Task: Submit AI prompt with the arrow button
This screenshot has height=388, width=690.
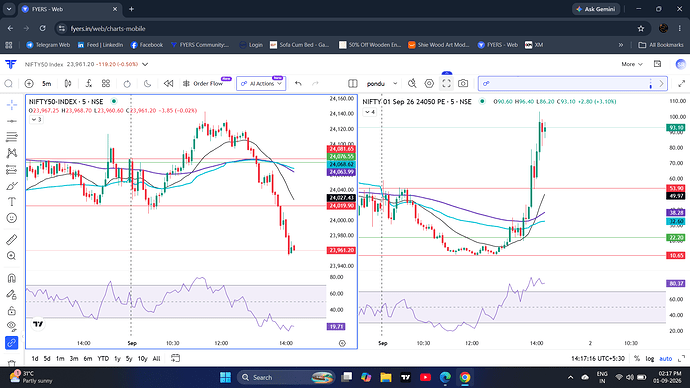Action: pyautogui.click(x=661, y=84)
